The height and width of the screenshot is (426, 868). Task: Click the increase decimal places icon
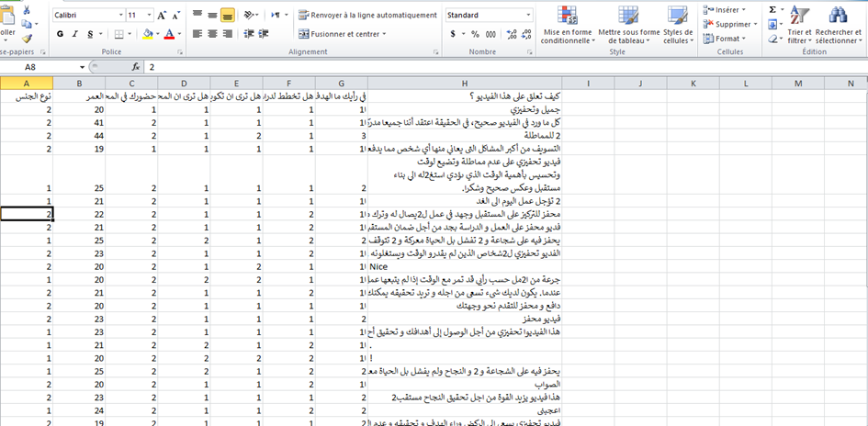[509, 34]
